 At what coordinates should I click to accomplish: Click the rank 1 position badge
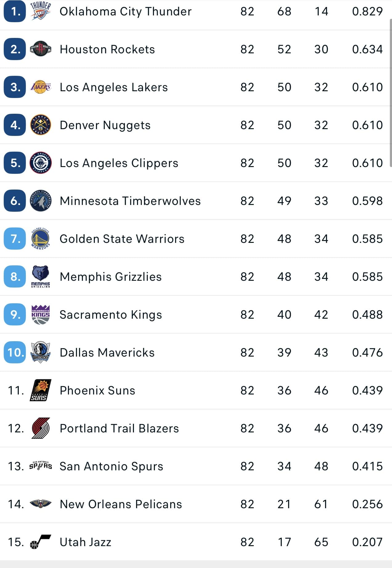pyautogui.click(x=15, y=11)
